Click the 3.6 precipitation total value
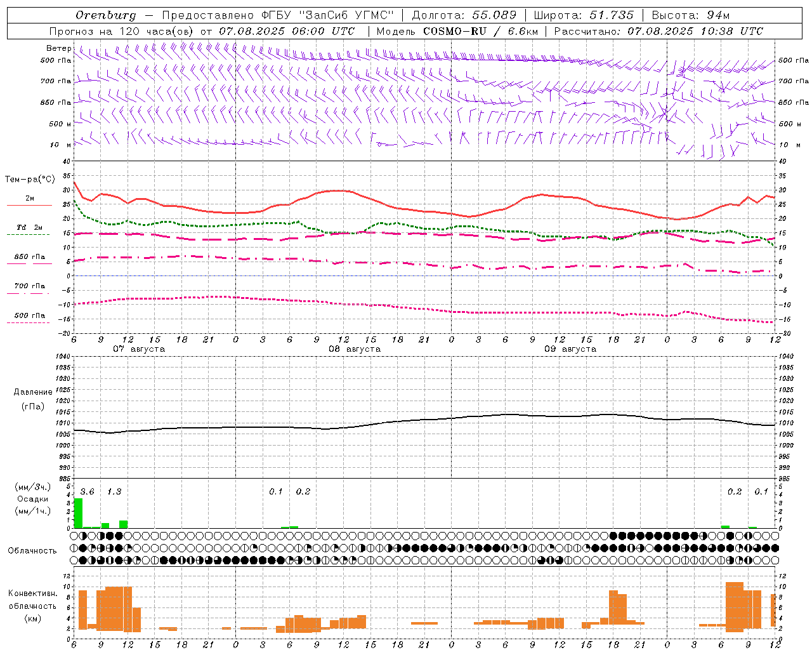 (87, 492)
